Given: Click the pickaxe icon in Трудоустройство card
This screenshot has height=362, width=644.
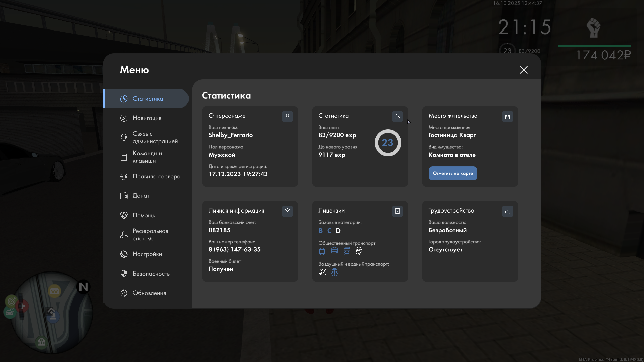Looking at the screenshot, I should (507, 212).
